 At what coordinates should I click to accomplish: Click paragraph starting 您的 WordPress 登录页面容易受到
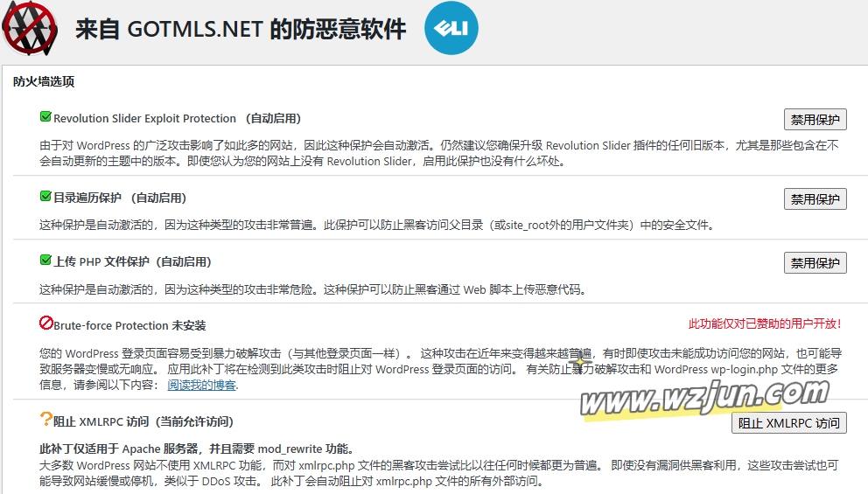click(441, 369)
